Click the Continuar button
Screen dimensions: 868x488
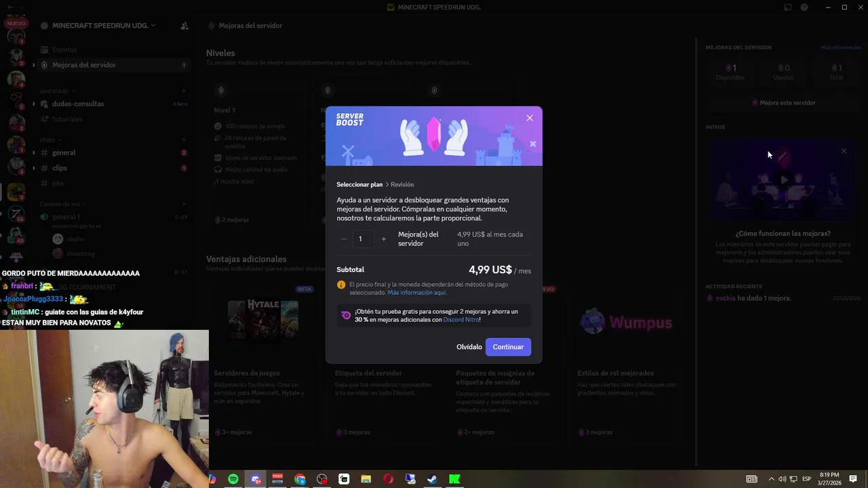point(509,347)
